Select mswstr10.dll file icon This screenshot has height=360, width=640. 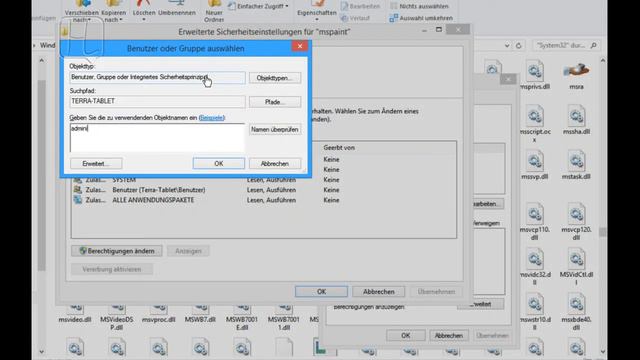(535, 304)
